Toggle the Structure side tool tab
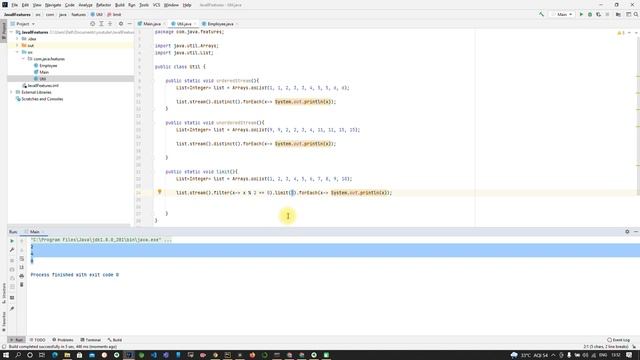The width and height of the screenshot is (640, 360). coord(4,293)
